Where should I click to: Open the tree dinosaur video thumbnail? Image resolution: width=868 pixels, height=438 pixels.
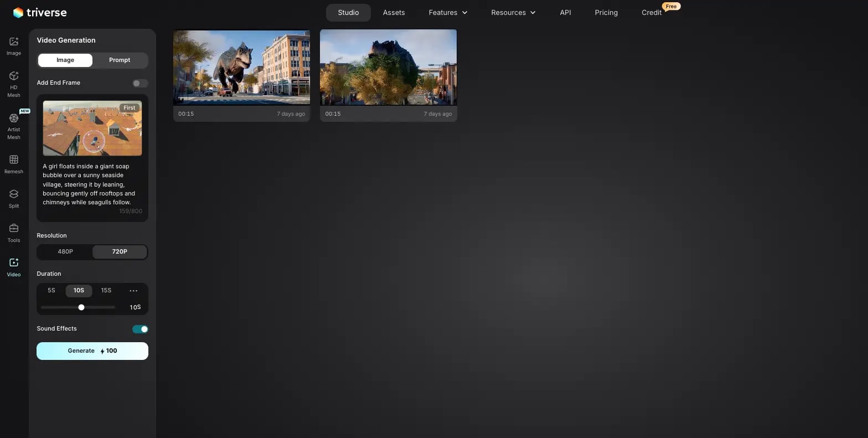[x=389, y=68]
